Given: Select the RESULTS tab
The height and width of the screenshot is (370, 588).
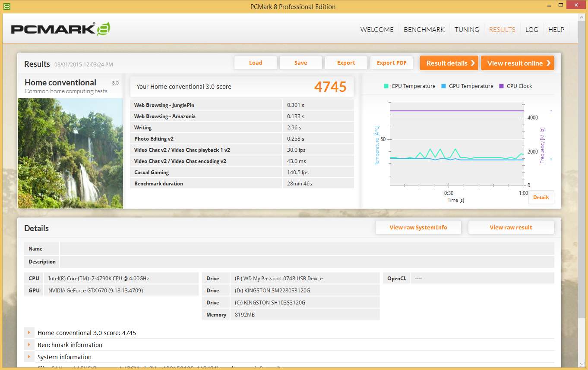Looking at the screenshot, I should click(x=502, y=30).
